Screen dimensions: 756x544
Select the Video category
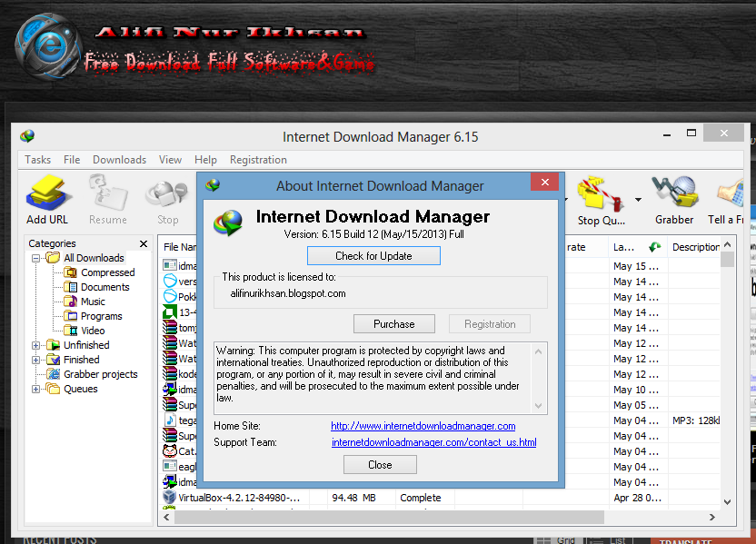click(85, 331)
